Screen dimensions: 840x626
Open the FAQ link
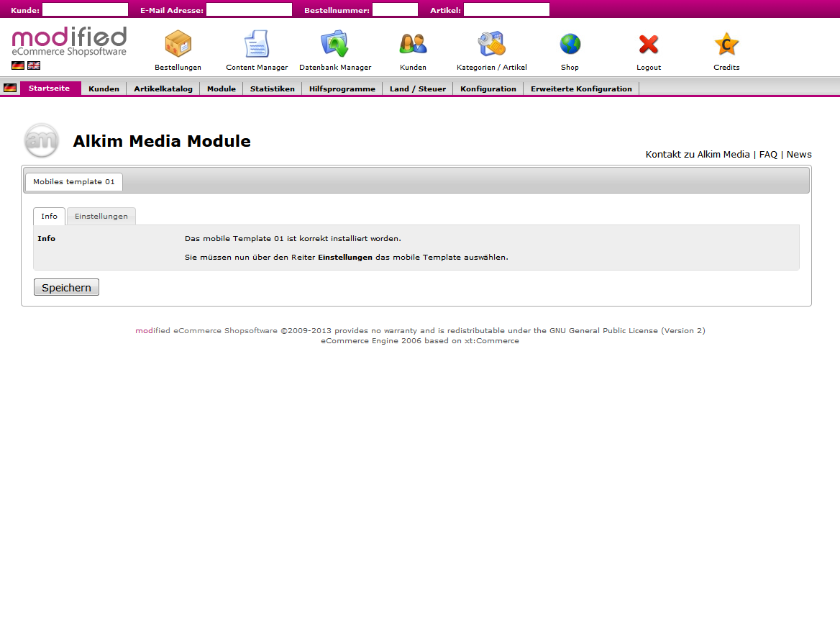(768, 155)
